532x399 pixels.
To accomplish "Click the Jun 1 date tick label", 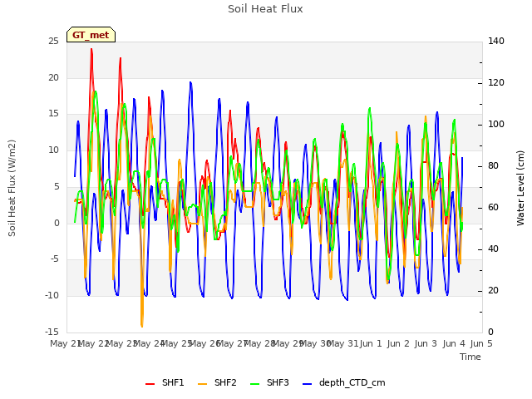I will point(371,343).
